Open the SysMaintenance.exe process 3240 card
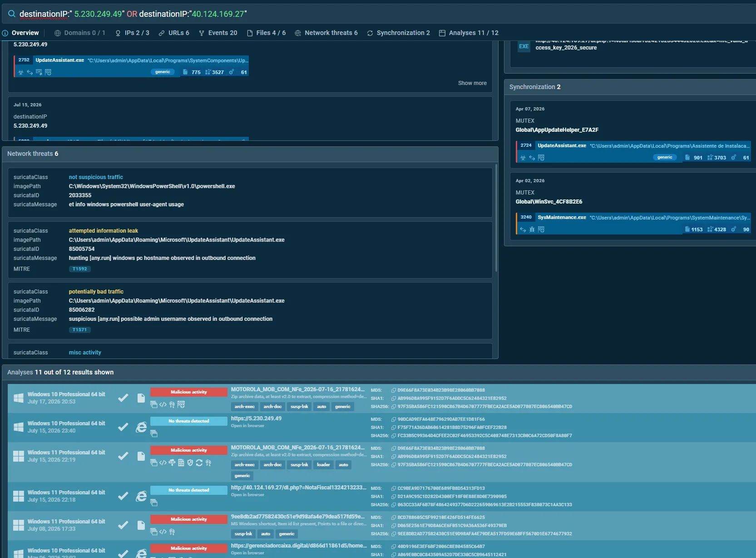Viewport: 756px width, 558px height. click(633, 223)
